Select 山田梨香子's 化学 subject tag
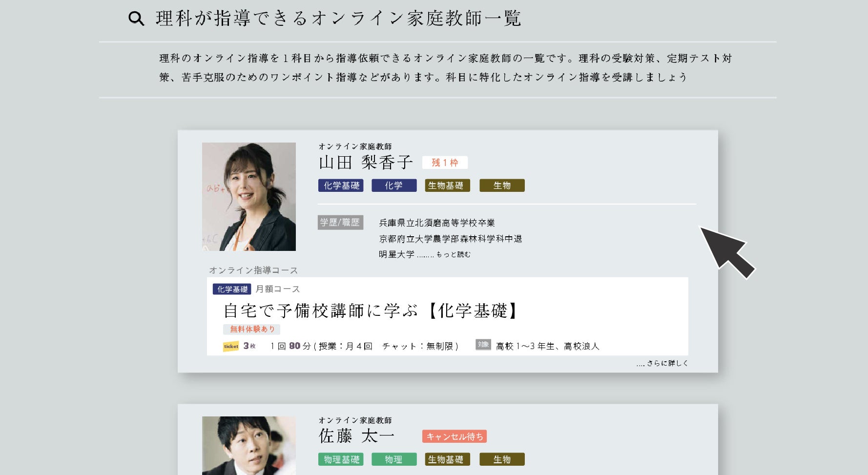 point(394,186)
